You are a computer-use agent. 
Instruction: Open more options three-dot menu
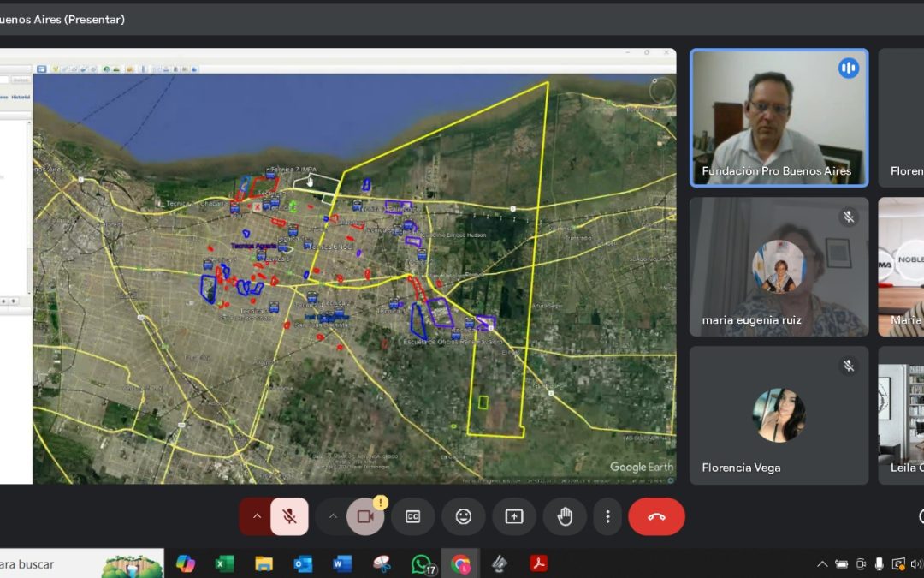(x=607, y=516)
